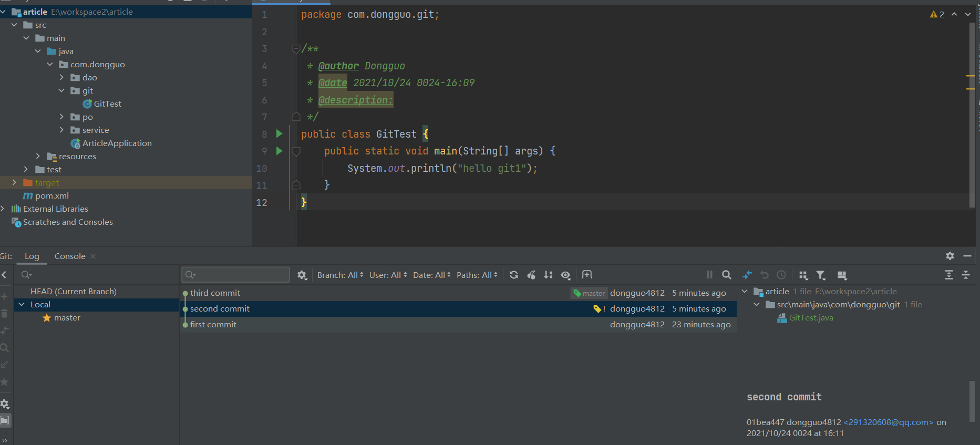The width and height of the screenshot is (980, 445).
Task: Open ArticleApplication in project tree
Action: tap(117, 143)
